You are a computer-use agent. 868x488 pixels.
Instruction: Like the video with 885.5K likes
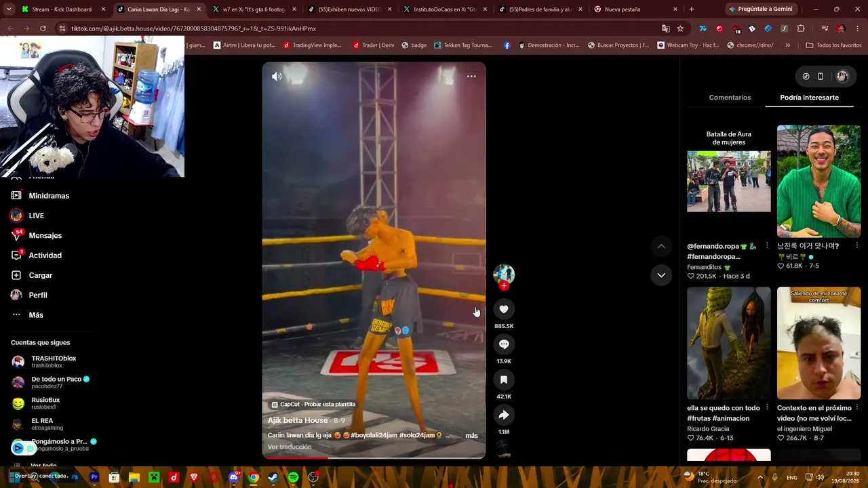click(504, 309)
